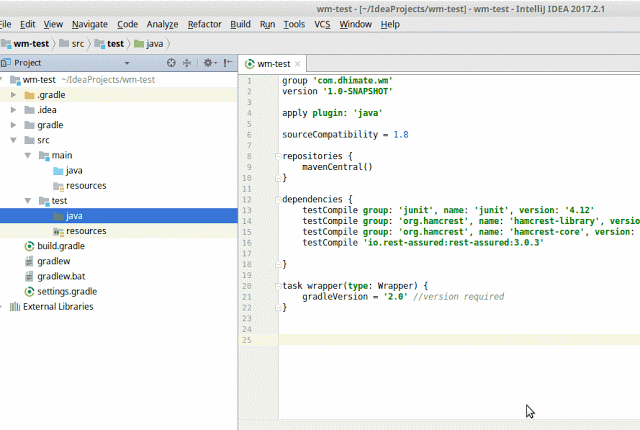Open the Analyze menu
640x430 pixels.
tap(162, 24)
